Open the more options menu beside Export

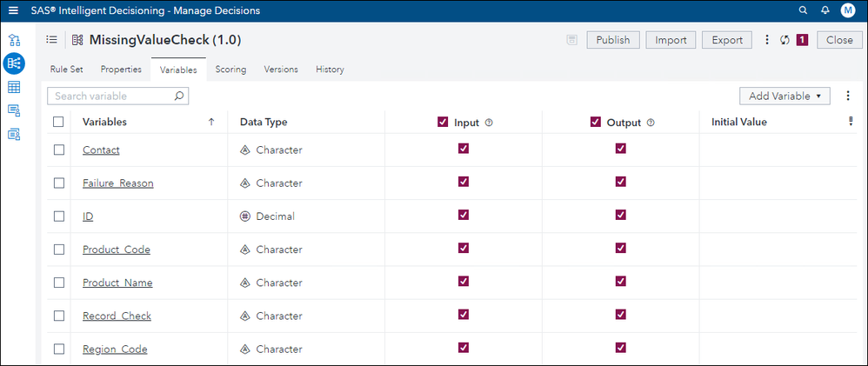(766, 40)
